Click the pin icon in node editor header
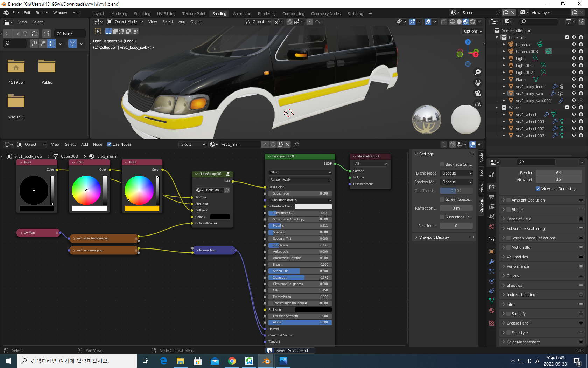The height and width of the screenshot is (368, 588). click(x=296, y=144)
